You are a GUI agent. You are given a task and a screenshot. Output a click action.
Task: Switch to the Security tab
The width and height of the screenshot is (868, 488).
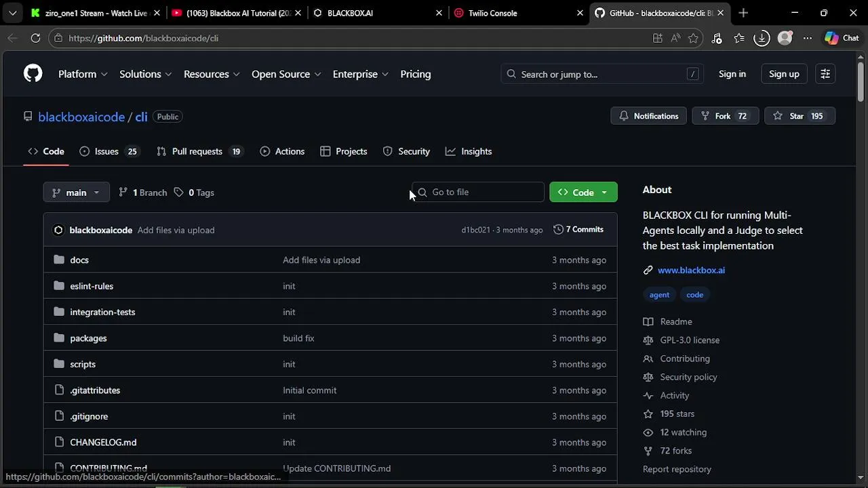pos(406,151)
